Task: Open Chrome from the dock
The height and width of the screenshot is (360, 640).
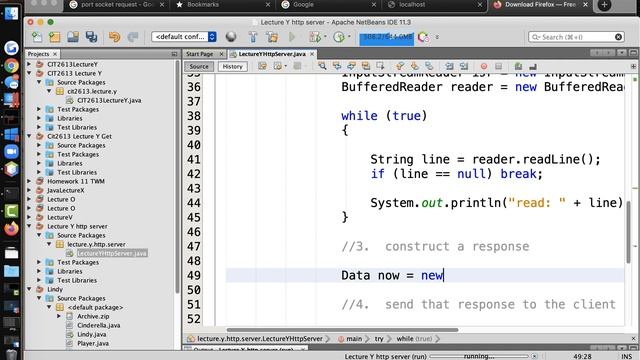Action: (11, 65)
